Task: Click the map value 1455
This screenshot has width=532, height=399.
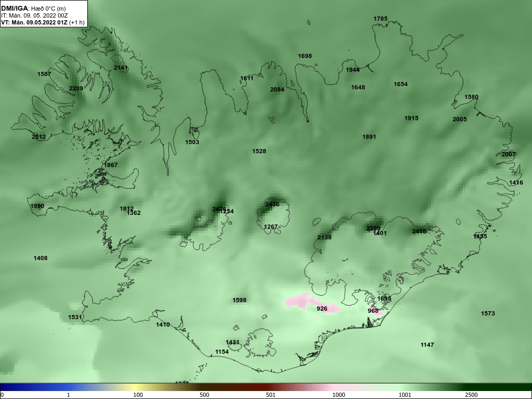Action: (x=480, y=237)
